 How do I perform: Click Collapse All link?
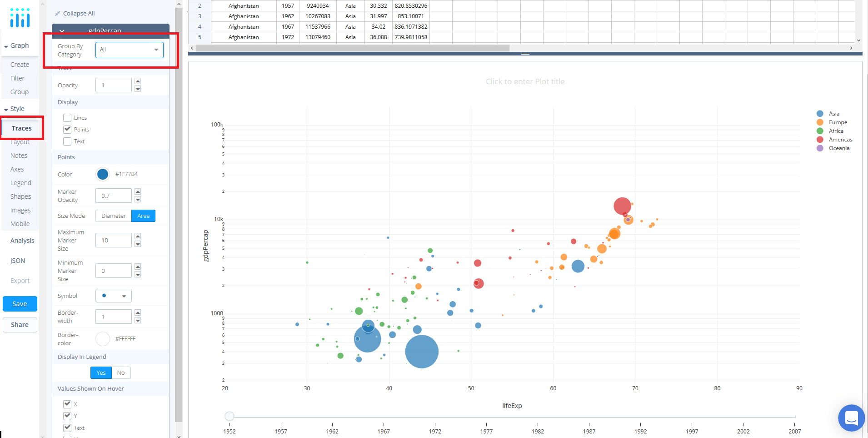[79, 14]
